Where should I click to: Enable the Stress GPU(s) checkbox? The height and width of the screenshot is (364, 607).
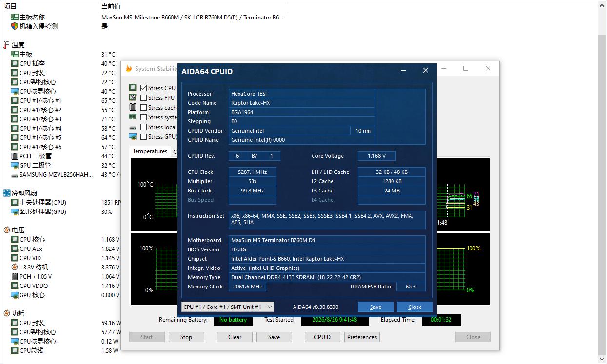[143, 136]
